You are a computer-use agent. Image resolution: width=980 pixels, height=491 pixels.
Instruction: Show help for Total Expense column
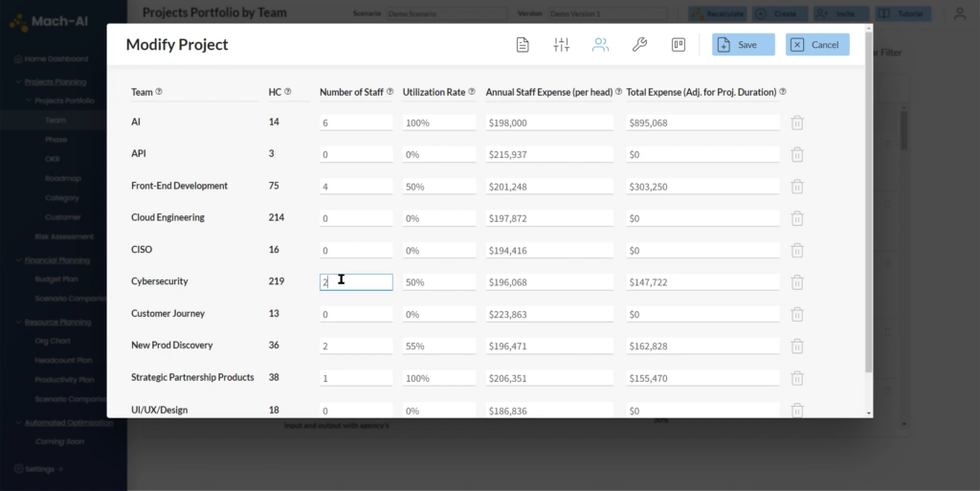[783, 92]
